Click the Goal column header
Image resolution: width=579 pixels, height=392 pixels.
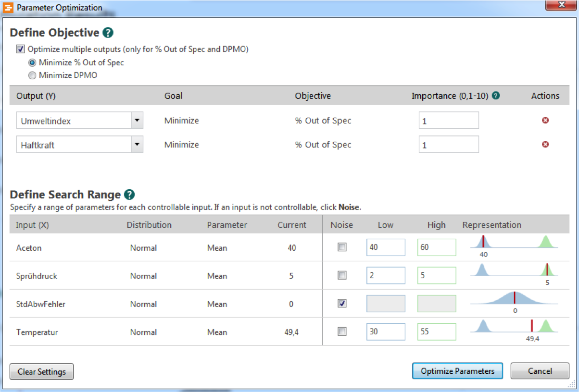(x=173, y=96)
